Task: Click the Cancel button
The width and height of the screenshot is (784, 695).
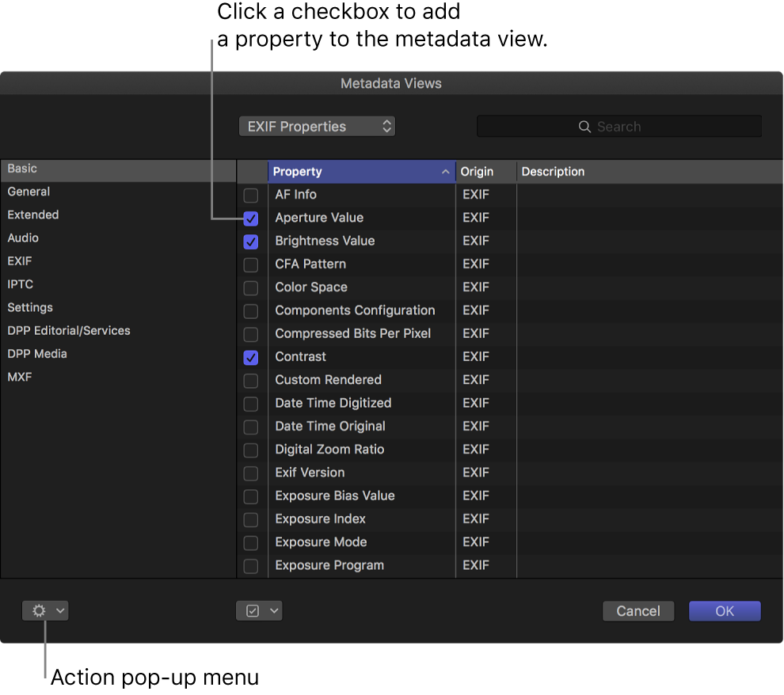Action: [x=638, y=610]
